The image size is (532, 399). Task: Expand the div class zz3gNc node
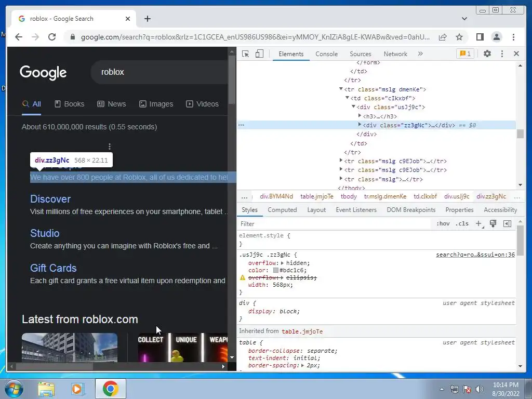coord(360,125)
